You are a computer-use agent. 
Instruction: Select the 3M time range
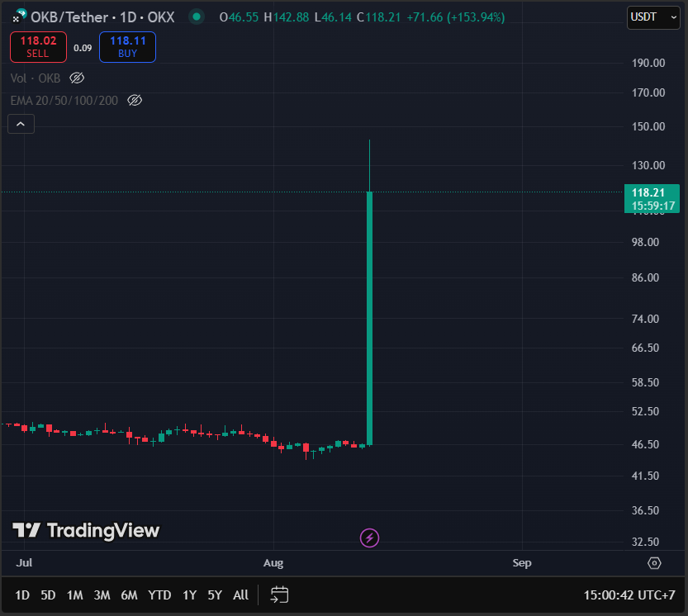click(102, 595)
